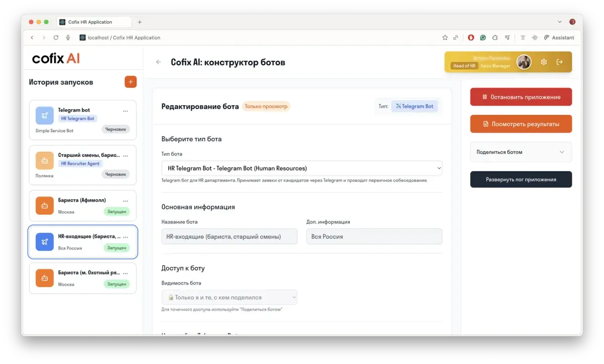Bookmark the page with the star icon

tap(445, 38)
